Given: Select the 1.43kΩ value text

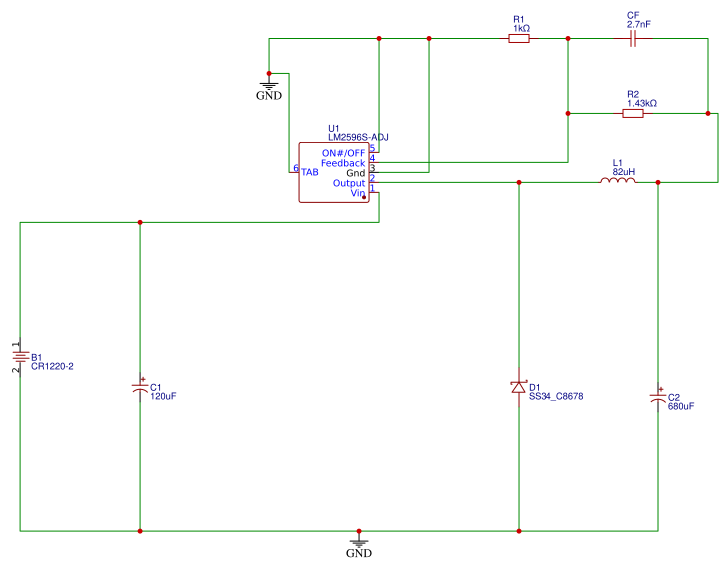Looking at the screenshot, I should 641,103.
